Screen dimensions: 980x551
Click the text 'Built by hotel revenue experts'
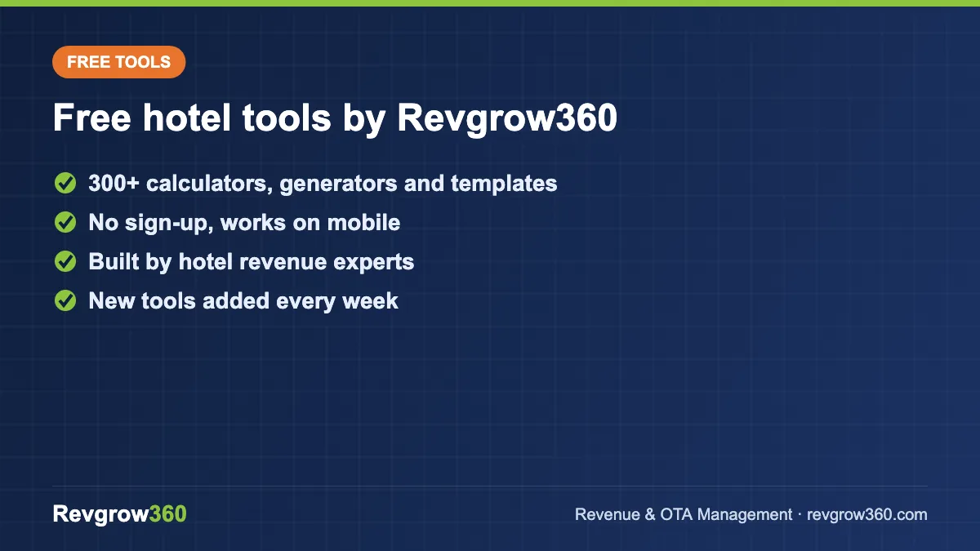[252, 262]
